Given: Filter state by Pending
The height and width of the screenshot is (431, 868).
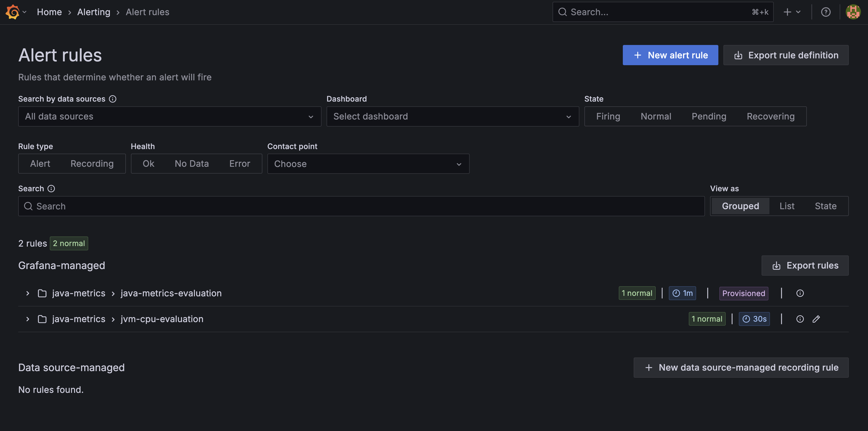Looking at the screenshot, I should click(709, 116).
